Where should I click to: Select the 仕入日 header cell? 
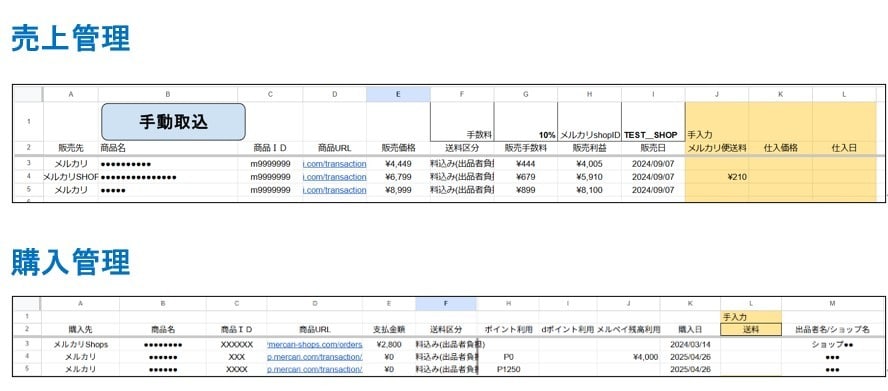844,148
